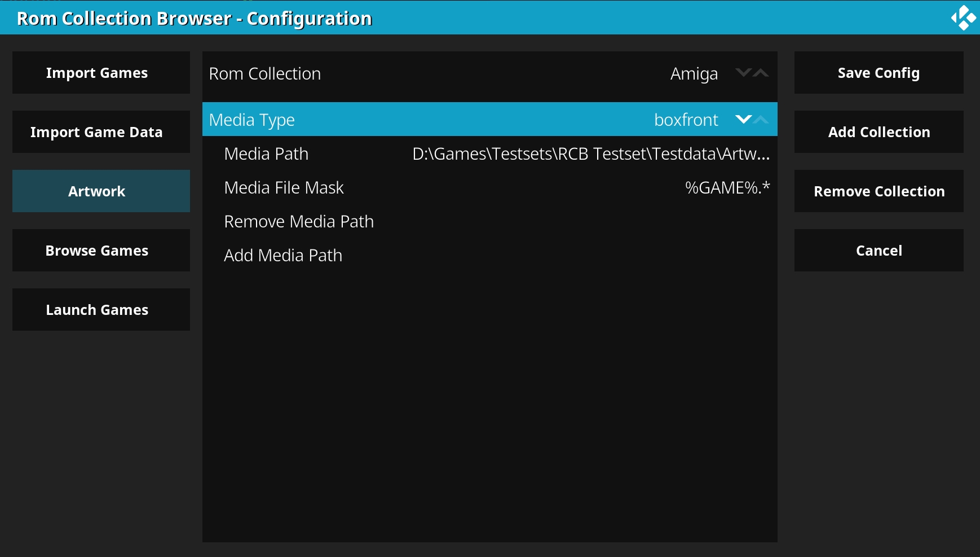
Task: Select previous Rom Collection with up arrow
Action: 761,73
